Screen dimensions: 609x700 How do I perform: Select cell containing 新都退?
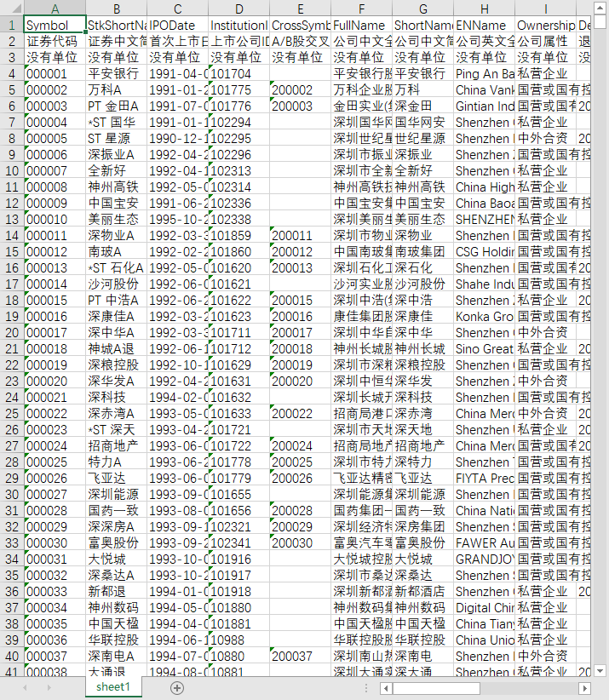[117, 592]
